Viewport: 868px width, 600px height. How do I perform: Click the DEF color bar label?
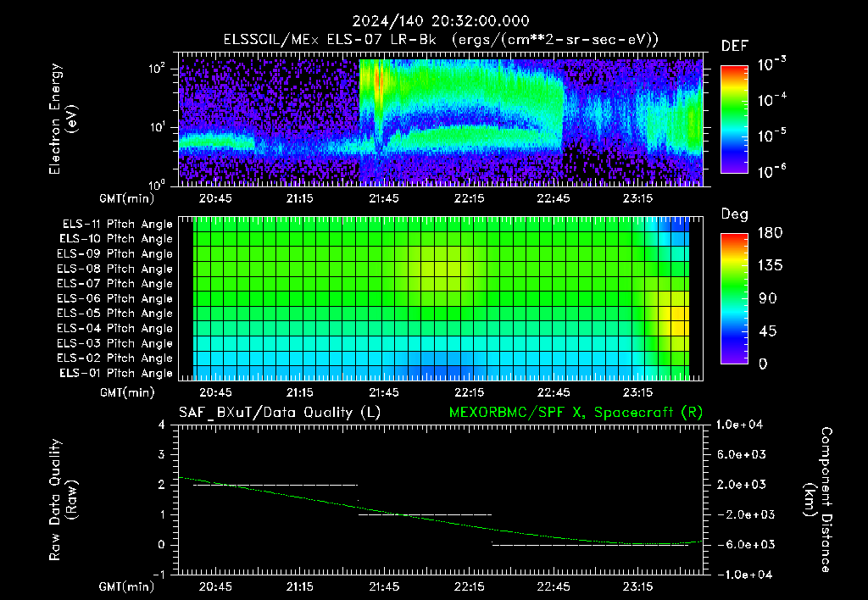(735, 47)
